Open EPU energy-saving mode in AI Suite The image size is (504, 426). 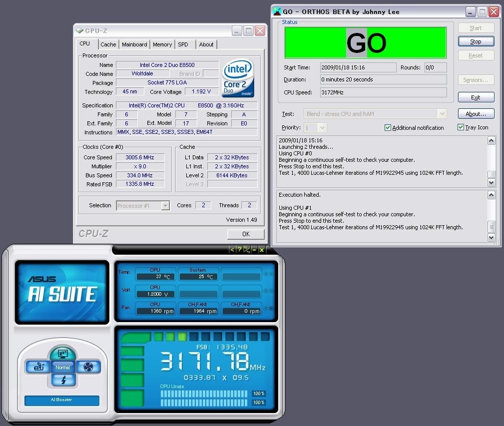(38, 367)
